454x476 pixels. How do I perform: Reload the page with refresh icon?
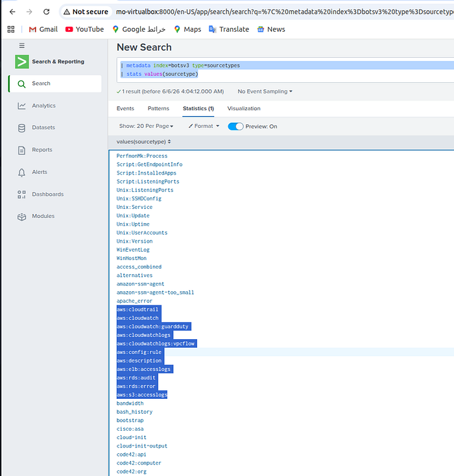pyautogui.click(x=47, y=12)
